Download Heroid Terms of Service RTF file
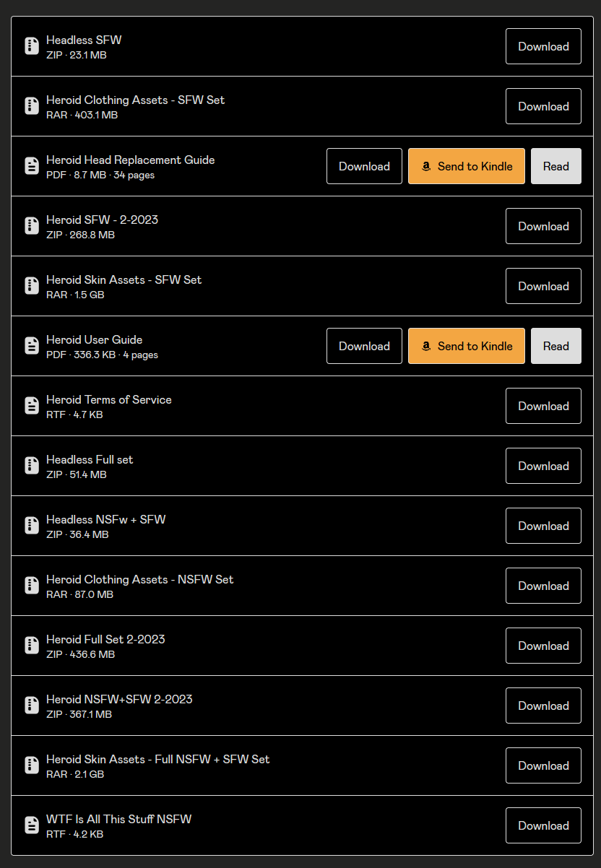Screen dimensions: 601x868 point(543,406)
